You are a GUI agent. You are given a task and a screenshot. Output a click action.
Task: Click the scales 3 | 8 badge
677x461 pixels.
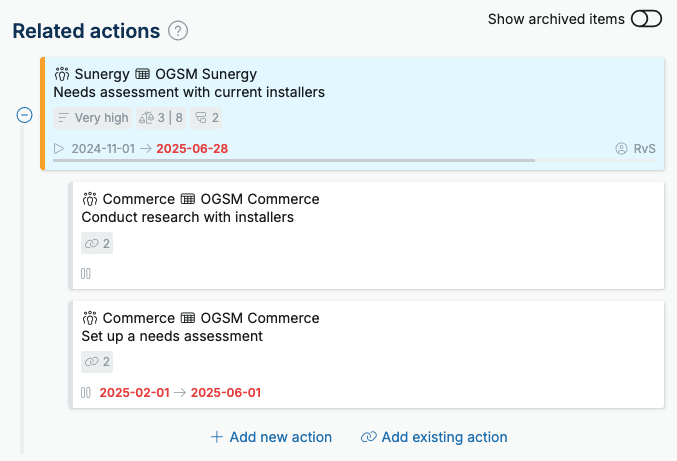click(x=161, y=118)
